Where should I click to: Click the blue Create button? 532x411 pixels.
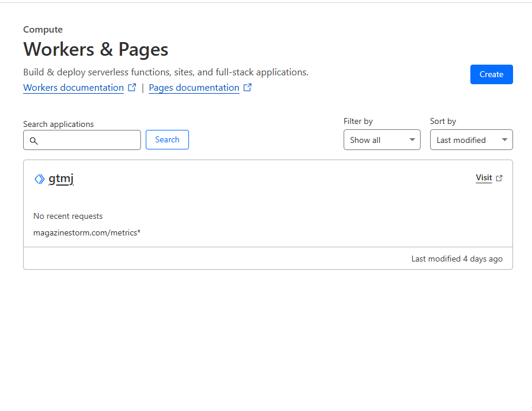point(491,74)
